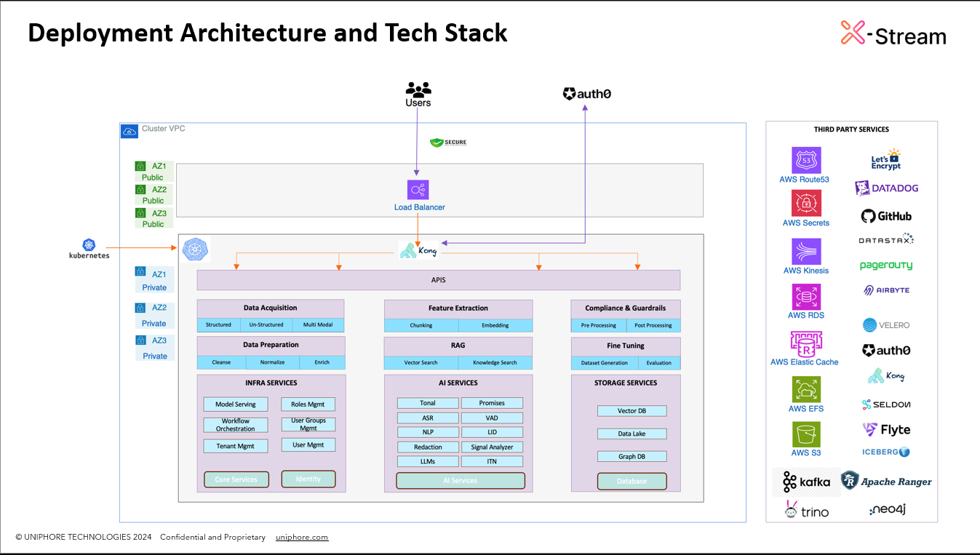Image resolution: width=980 pixels, height=555 pixels.
Task: Select the AWS EFS icon
Action: point(806,390)
